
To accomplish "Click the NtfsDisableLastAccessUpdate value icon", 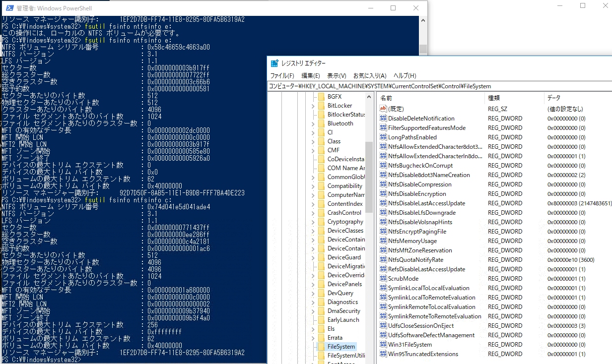I will pyautogui.click(x=383, y=203).
